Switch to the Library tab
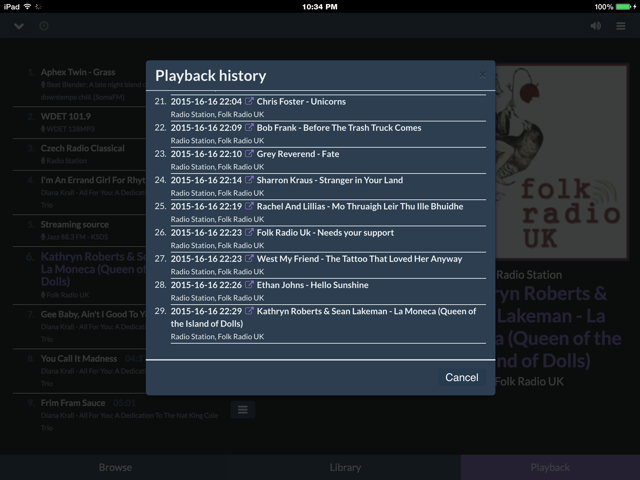This screenshot has height=480, width=640. (x=345, y=467)
